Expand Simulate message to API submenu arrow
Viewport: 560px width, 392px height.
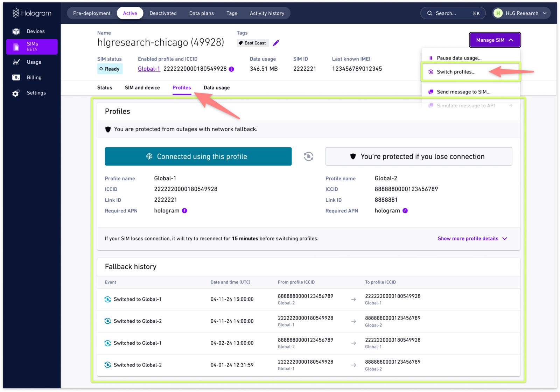[511, 105]
